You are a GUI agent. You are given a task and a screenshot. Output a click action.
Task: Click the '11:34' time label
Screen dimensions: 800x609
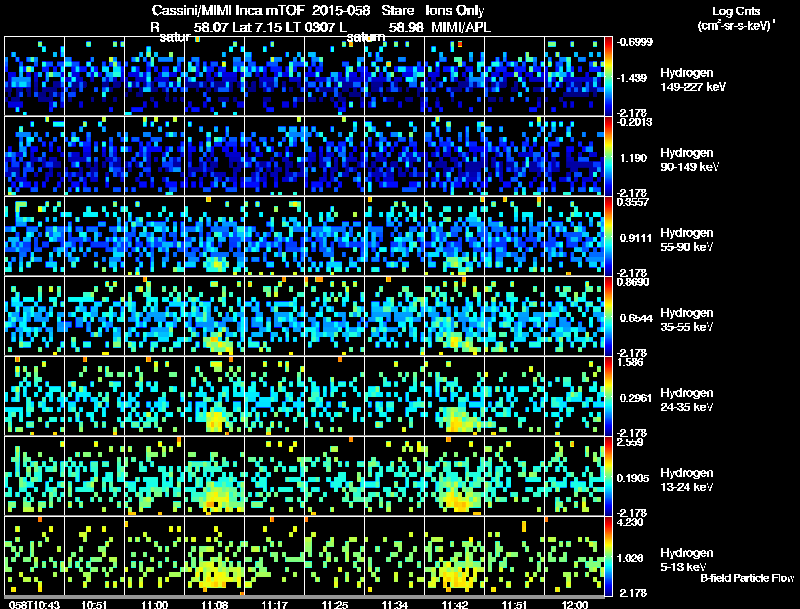tap(395, 605)
